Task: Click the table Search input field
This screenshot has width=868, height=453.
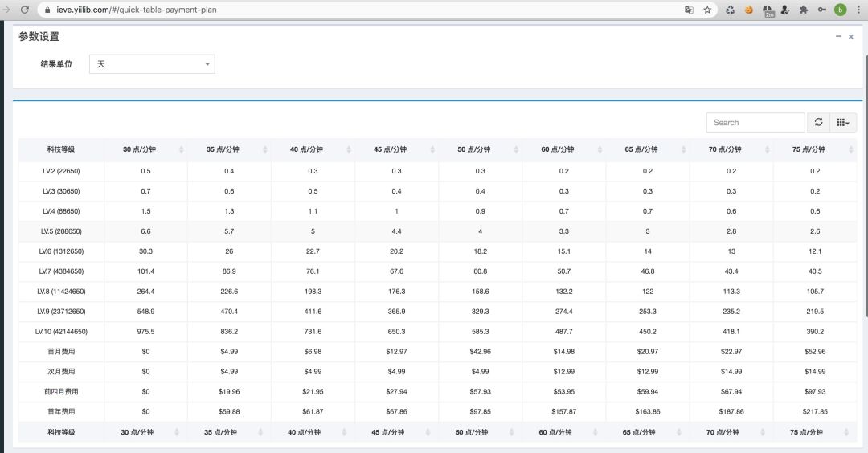Action: click(755, 122)
